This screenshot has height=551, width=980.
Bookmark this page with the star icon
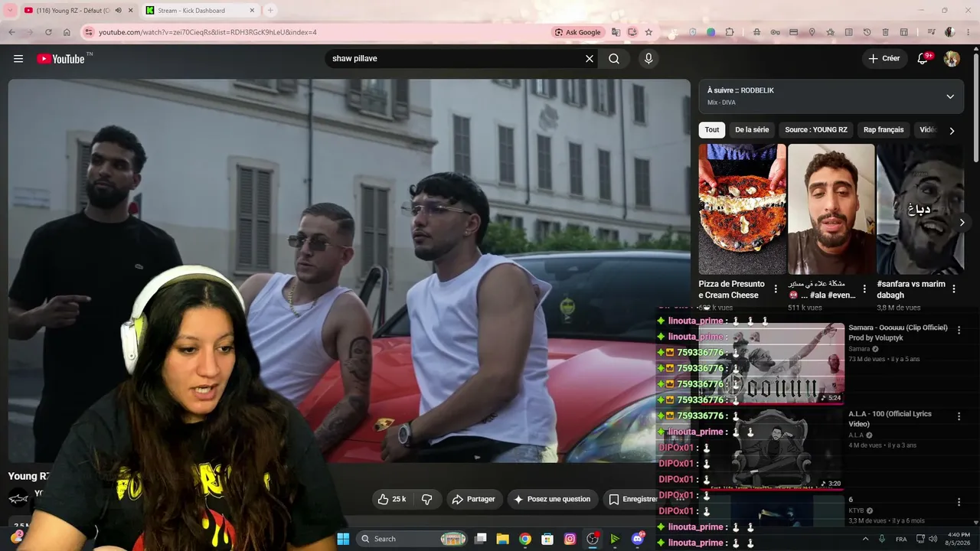pyautogui.click(x=648, y=32)
